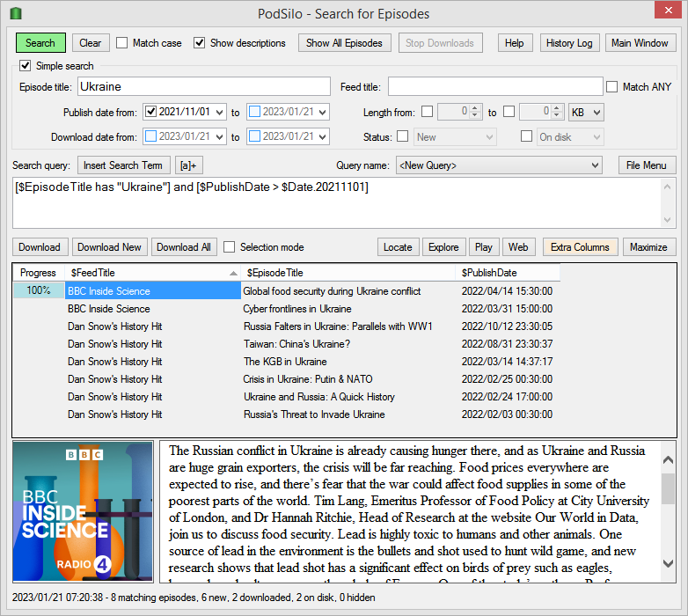Click the 100% progress cell

click(39, 291)
